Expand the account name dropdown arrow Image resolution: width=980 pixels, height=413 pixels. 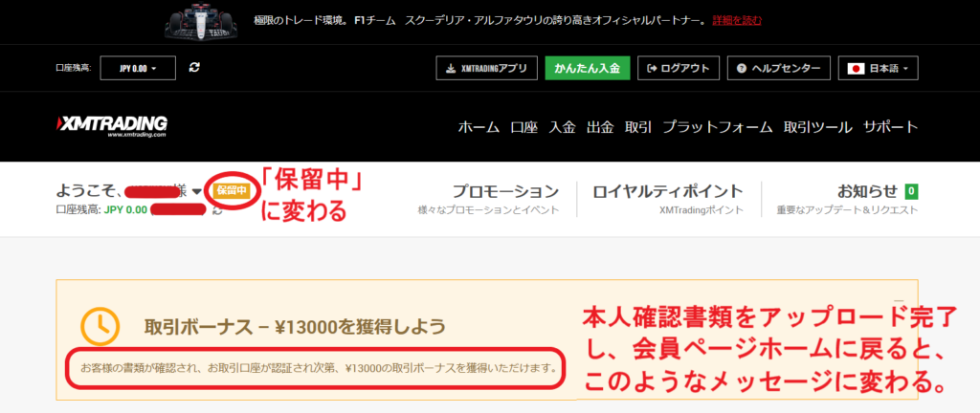(197, 192)
